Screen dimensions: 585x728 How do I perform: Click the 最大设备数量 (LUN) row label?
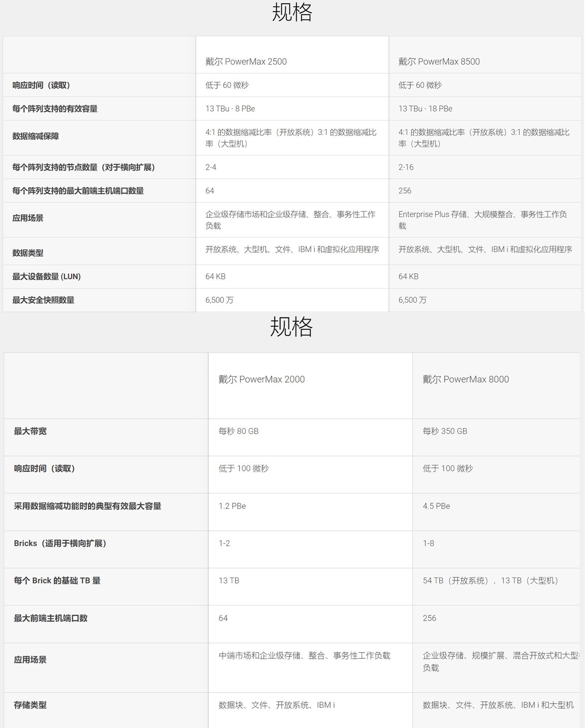[x=46, y=277]
